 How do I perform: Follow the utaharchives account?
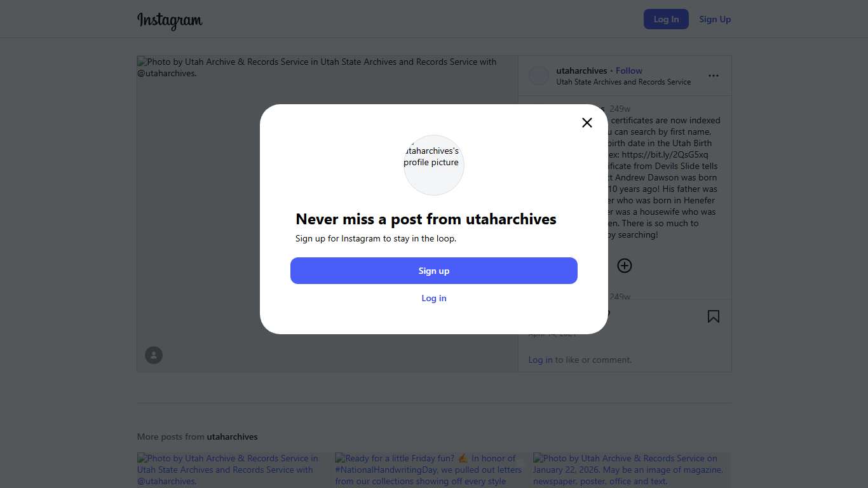click(629, 71)
